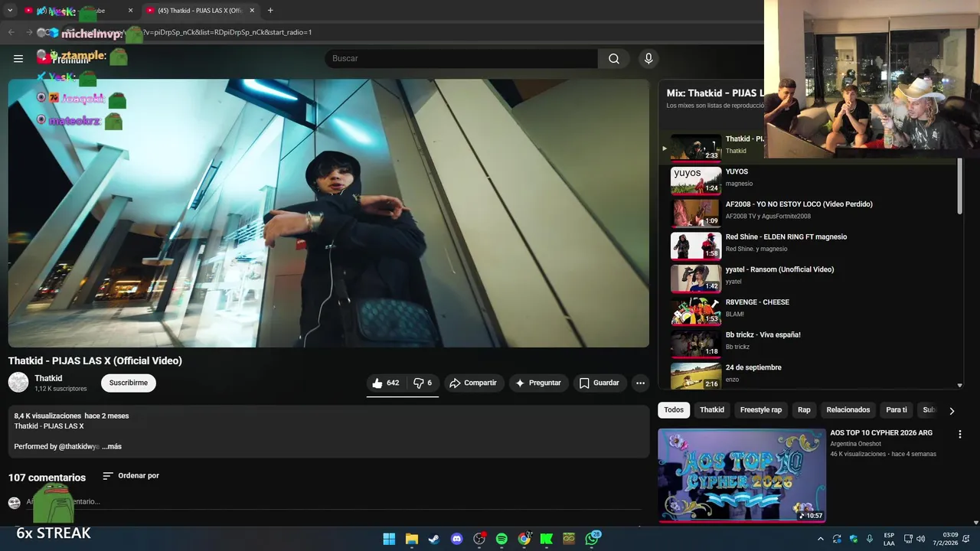Open Ordenar por comment sort menu

pos(131,476)
